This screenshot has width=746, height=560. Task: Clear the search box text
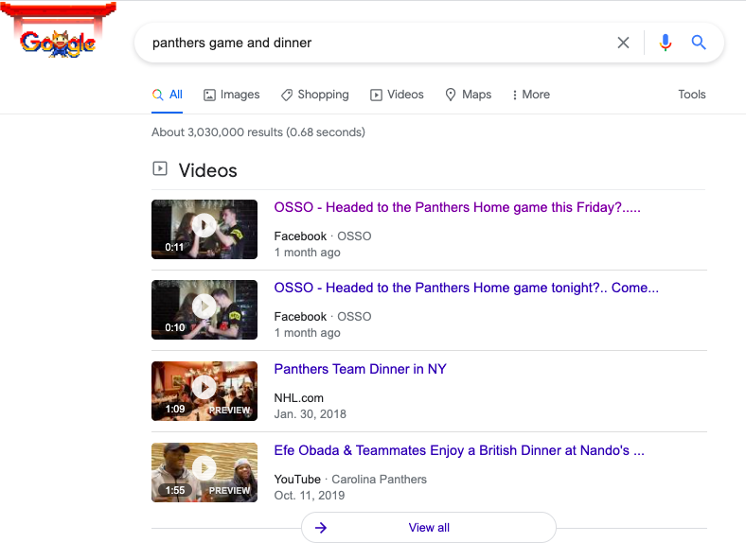pos(623,43)
